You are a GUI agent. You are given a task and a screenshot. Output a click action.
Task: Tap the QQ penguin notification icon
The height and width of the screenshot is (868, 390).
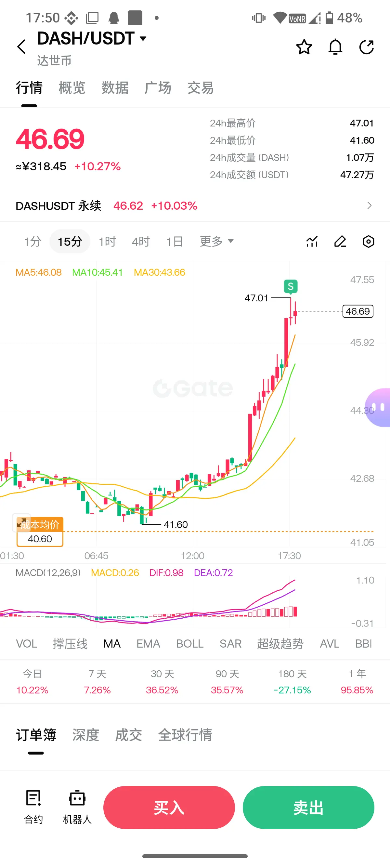[x=114, y=18]
